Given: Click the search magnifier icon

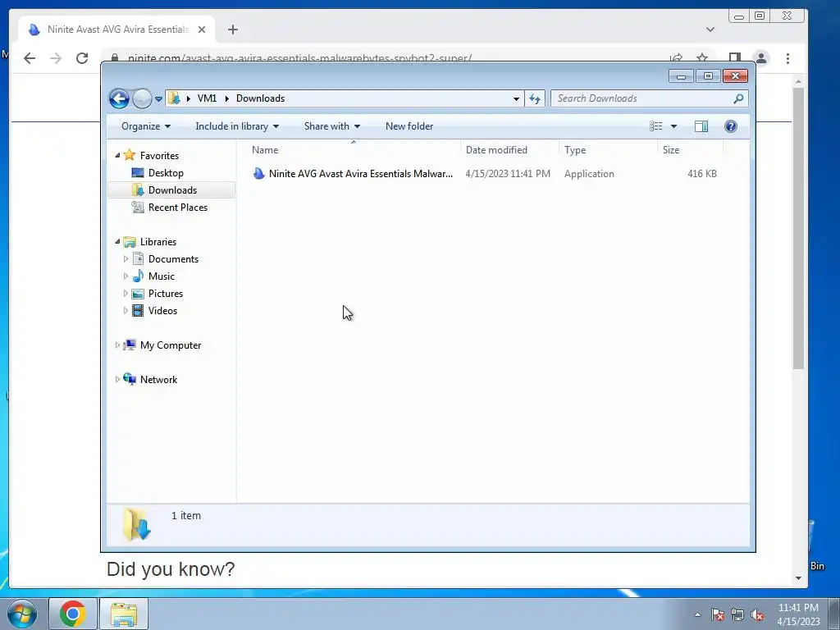Looking at the screenshot, I should tap(738, 98).
